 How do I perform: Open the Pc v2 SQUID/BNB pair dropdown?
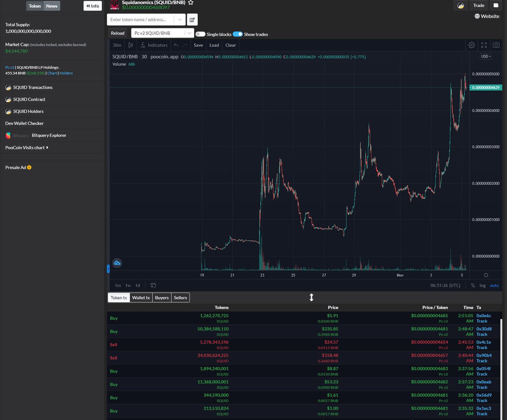point(163,33)
